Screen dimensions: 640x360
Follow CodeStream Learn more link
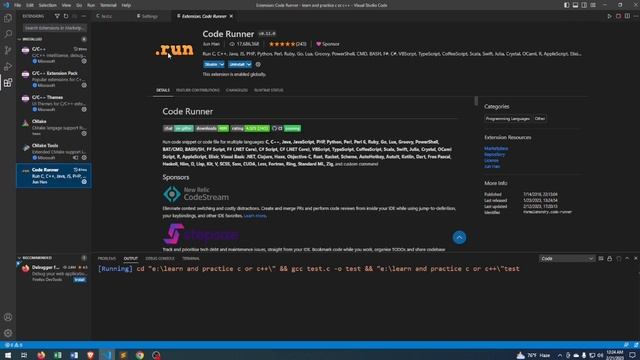(255, 216)
